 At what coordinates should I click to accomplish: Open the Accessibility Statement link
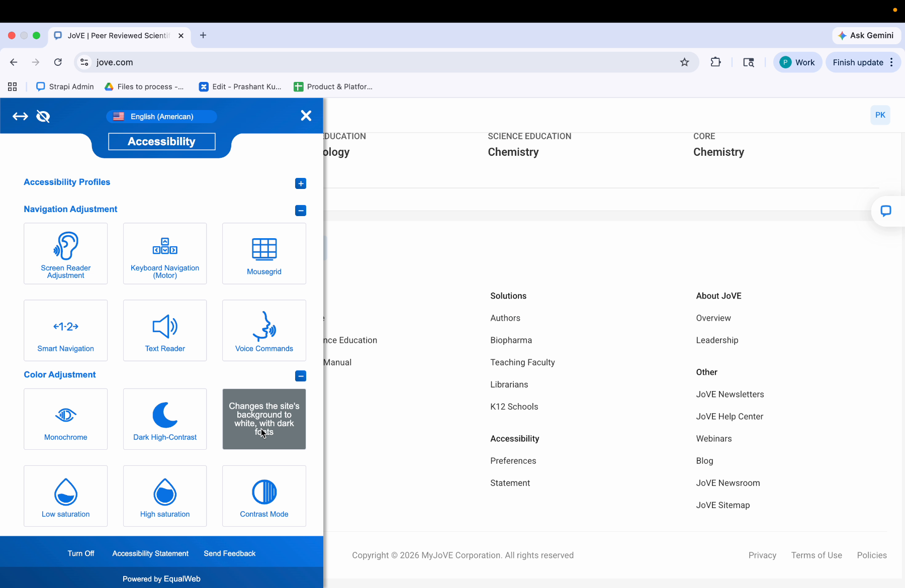(150, 553)
